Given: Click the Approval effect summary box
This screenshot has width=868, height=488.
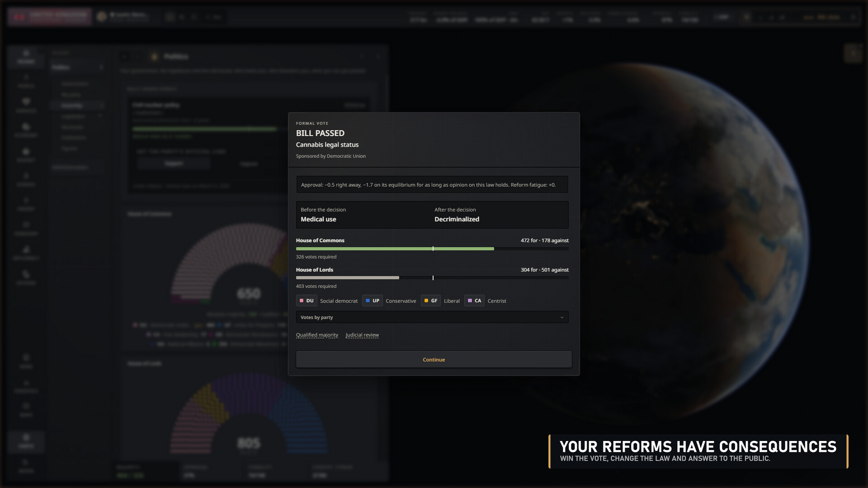Looking at the screenshot, I should pos(432,185).
